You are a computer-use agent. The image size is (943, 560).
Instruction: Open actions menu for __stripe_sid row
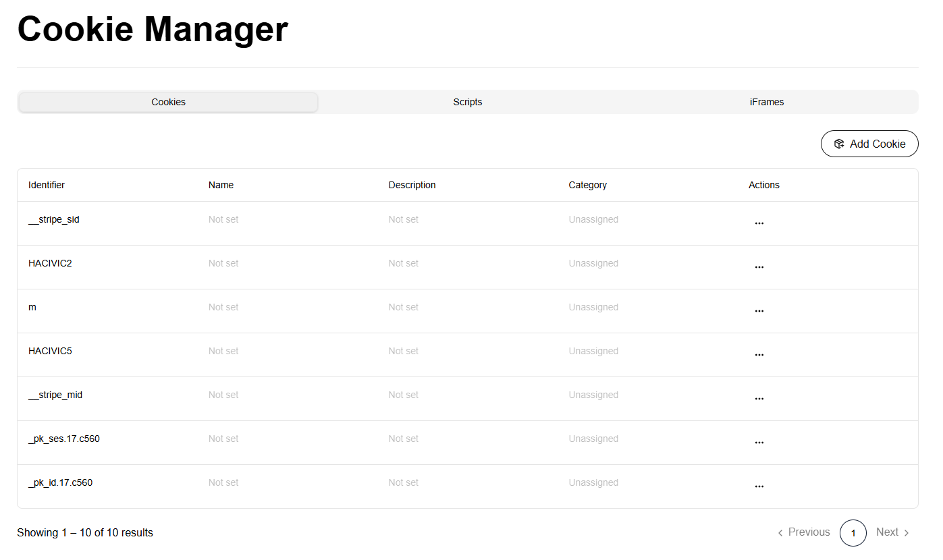[x=759, y=223]
